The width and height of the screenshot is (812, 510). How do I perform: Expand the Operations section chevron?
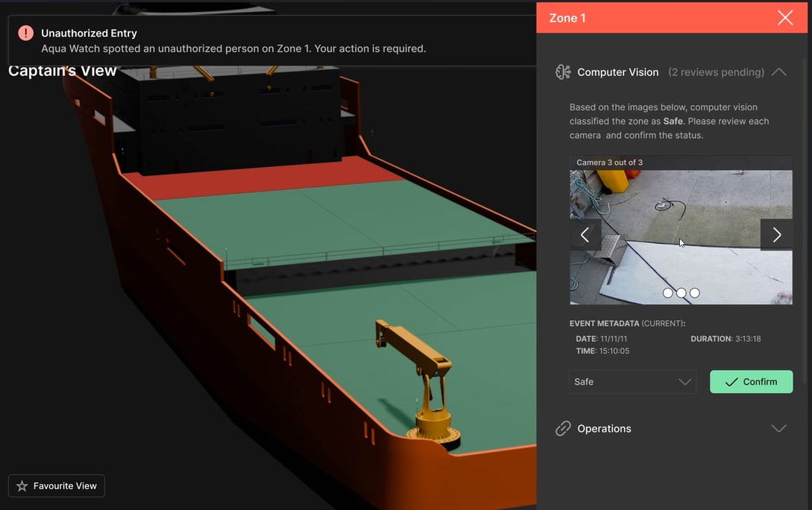tap(779, 429)
